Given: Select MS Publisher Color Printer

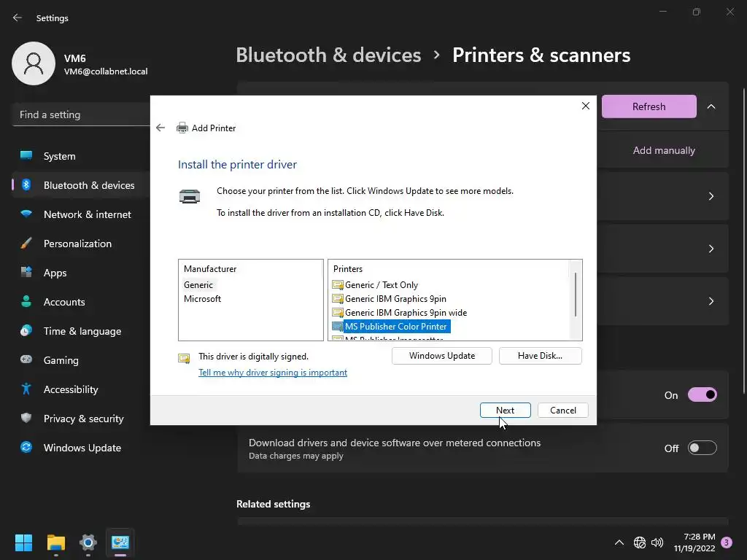Looking at the screenshot, I should pos(396,326).
